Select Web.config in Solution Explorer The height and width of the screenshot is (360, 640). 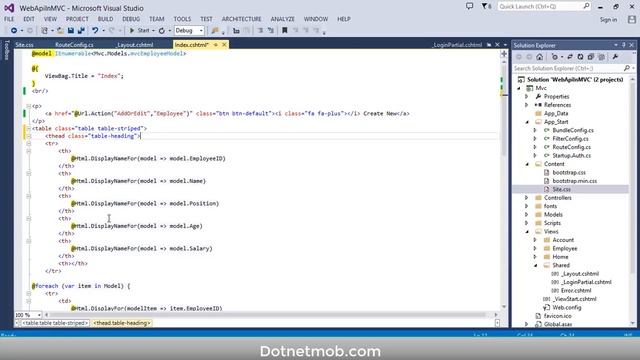coord(567,307)
